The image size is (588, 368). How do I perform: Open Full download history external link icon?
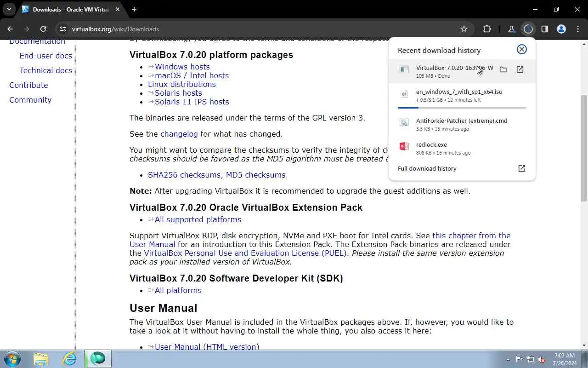coord(521,168)
